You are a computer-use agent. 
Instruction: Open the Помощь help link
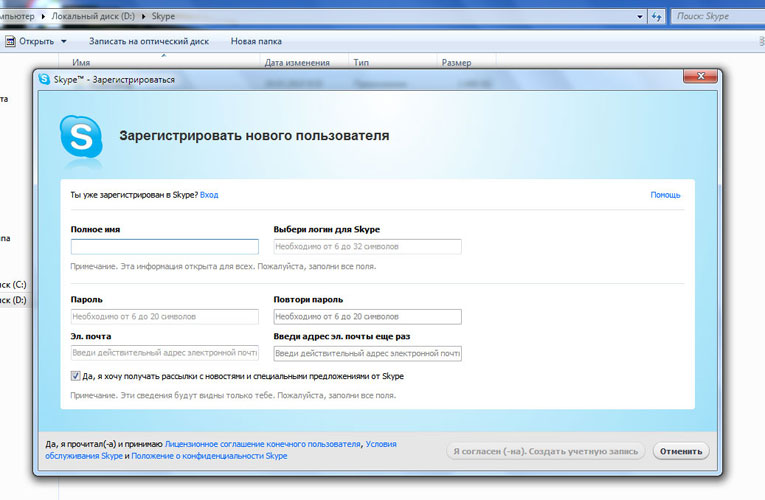click(665, 195)
